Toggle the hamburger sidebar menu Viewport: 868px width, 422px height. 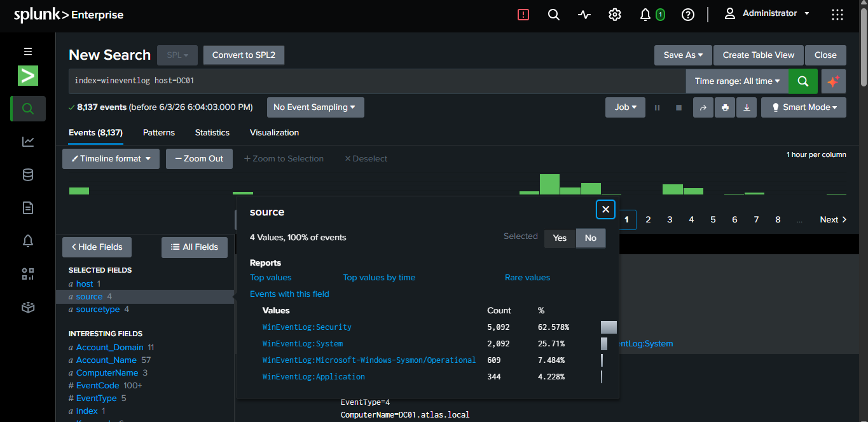pos(28,51)
